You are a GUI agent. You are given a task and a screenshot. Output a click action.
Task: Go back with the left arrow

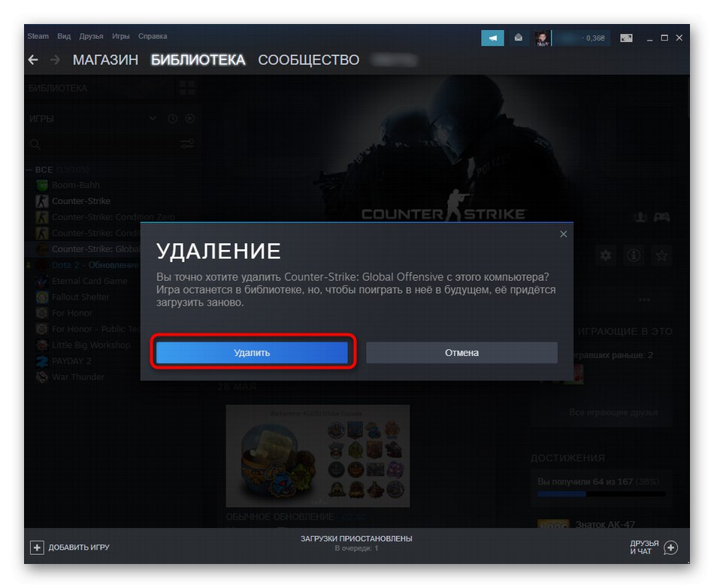click(x=33, y=59)
